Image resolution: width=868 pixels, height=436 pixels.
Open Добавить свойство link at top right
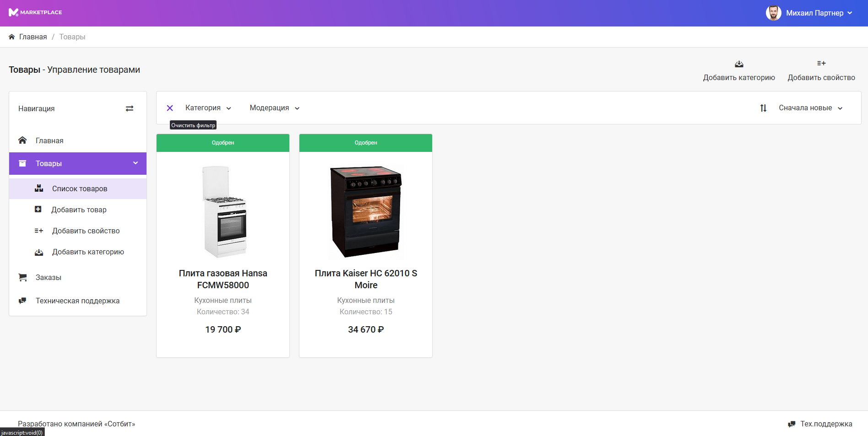(x=821, y=77)
